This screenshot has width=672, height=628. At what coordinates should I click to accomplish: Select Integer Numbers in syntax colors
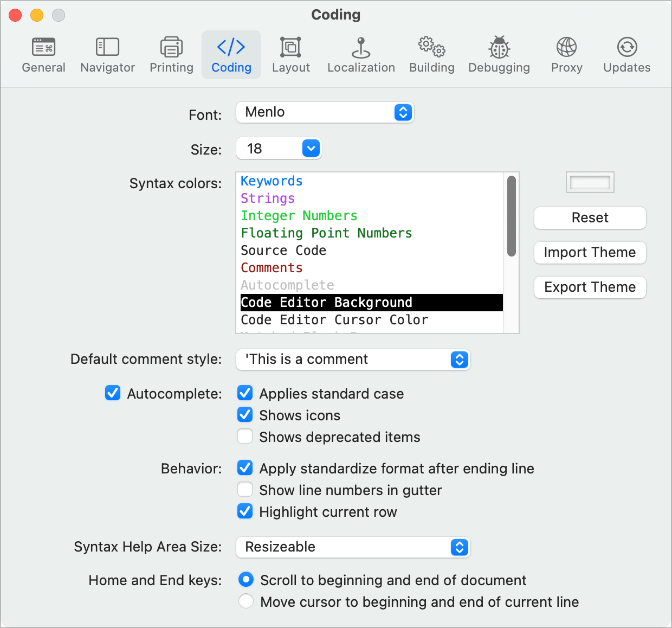[x=372, y=216]
